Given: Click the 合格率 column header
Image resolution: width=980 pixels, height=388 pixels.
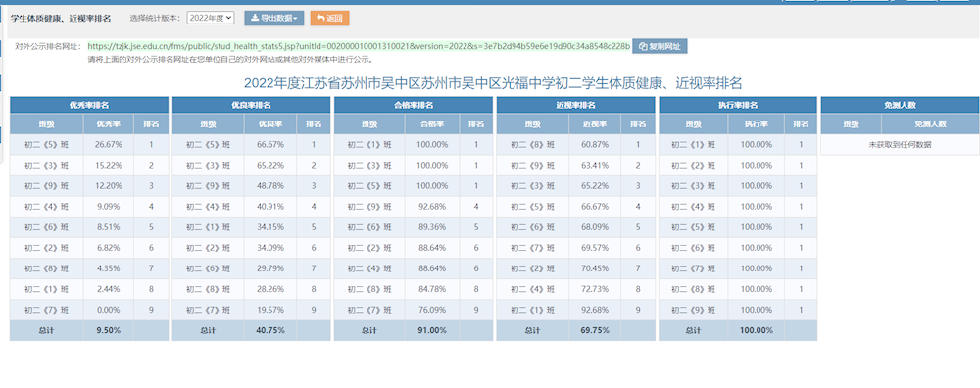Looking at the screenshot, I should pos(432,124).
